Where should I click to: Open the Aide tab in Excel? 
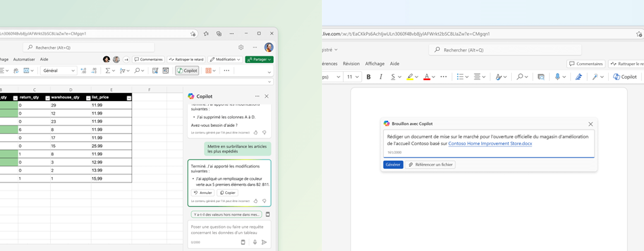[44, 60]
